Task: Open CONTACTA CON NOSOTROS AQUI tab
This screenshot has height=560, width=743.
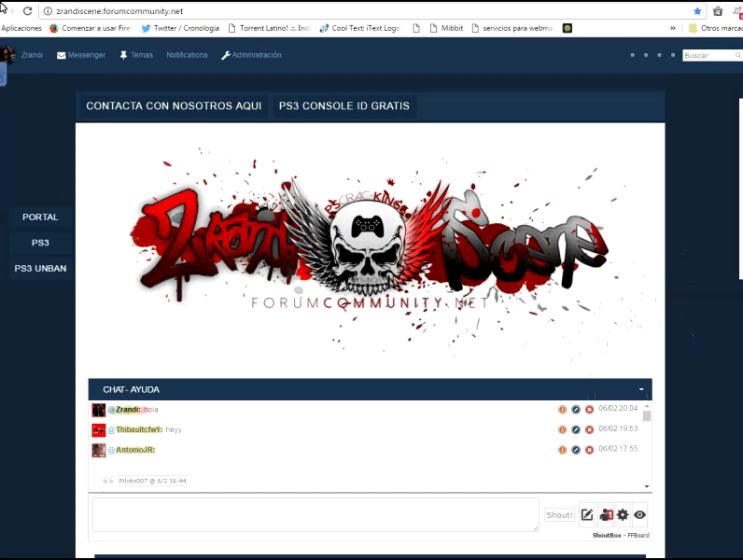Action: click(x=174, y=105)
